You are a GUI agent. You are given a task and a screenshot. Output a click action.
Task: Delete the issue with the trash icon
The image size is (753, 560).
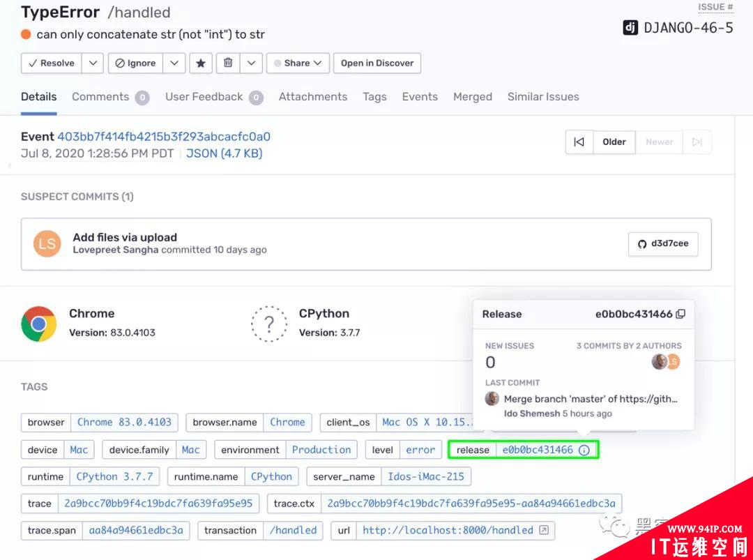[228, 63]
